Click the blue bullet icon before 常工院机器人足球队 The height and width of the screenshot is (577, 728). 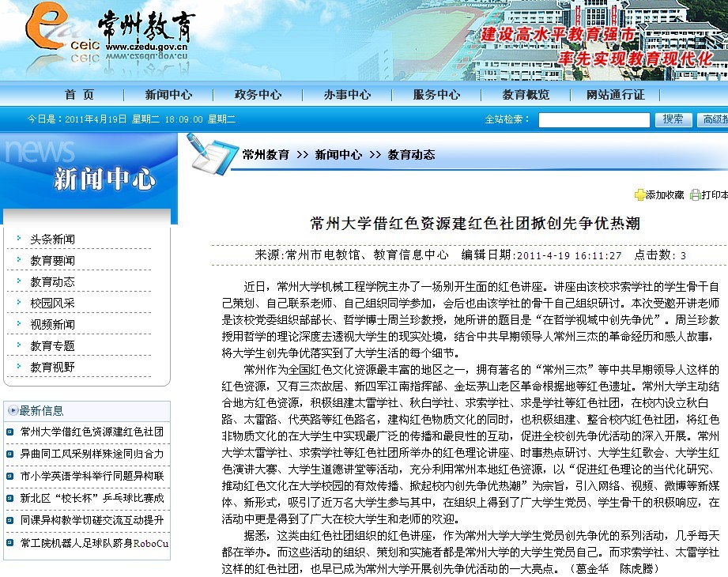(x=9, y=543)
